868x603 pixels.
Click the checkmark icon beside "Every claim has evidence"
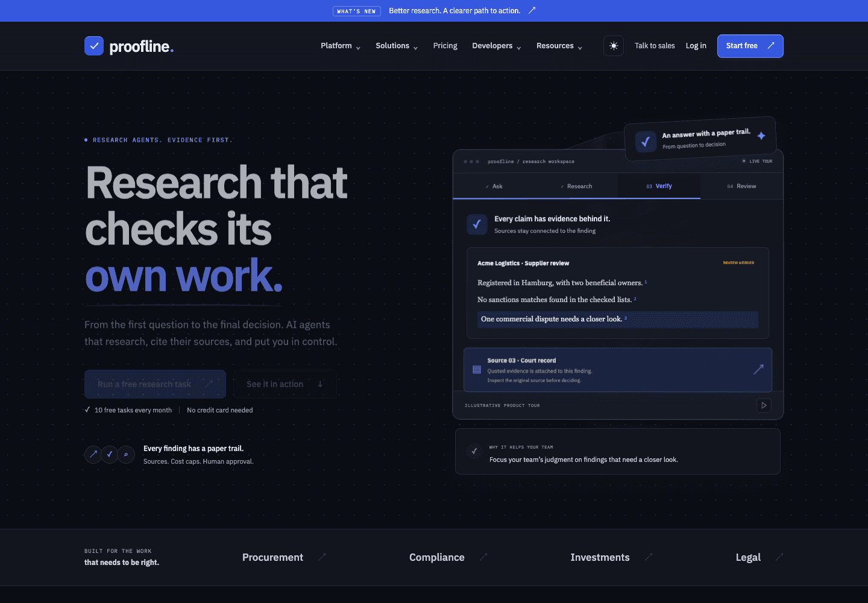click(x=477, y=224)
